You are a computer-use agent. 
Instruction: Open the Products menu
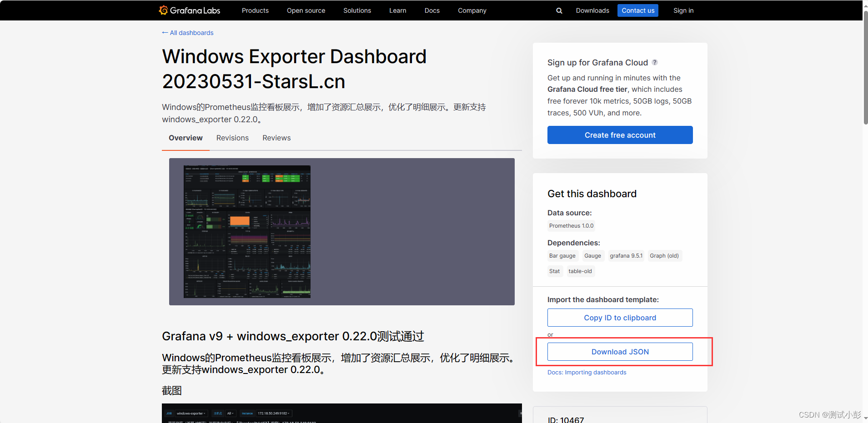coord(255,10)
